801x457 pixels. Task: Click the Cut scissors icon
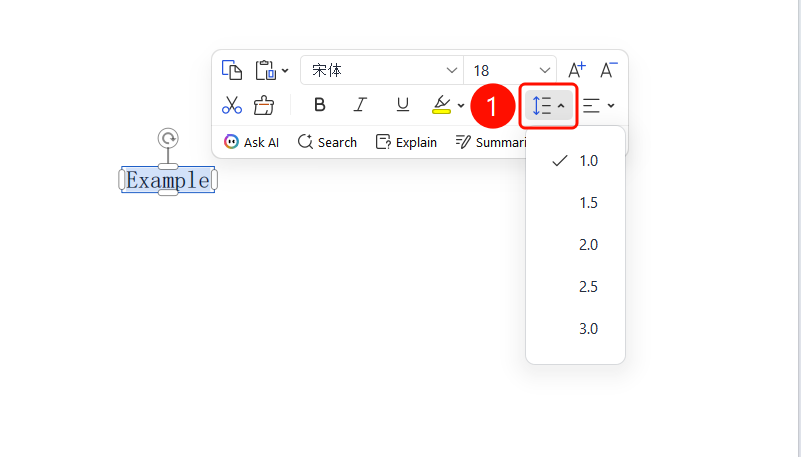(231, 105)
